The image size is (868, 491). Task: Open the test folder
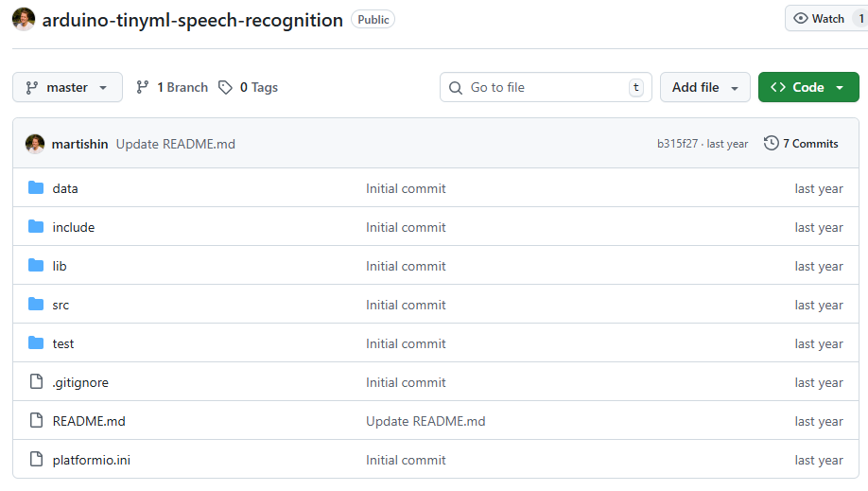click(63, 343)
